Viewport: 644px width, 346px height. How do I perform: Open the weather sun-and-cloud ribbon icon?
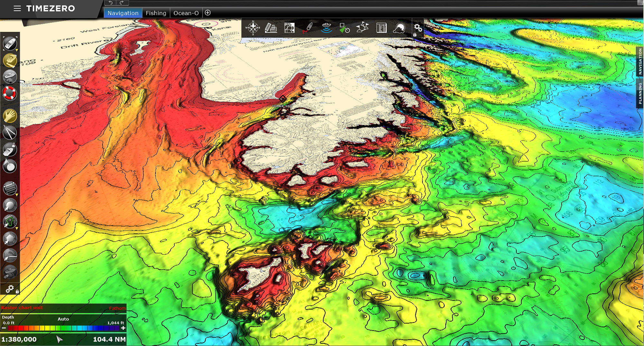pos(399,28)
